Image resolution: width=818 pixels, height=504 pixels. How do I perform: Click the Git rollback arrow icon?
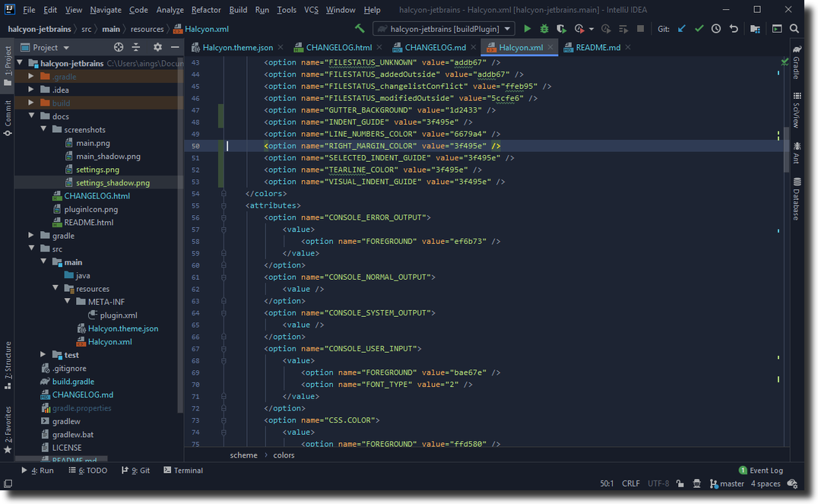[734, 29]
